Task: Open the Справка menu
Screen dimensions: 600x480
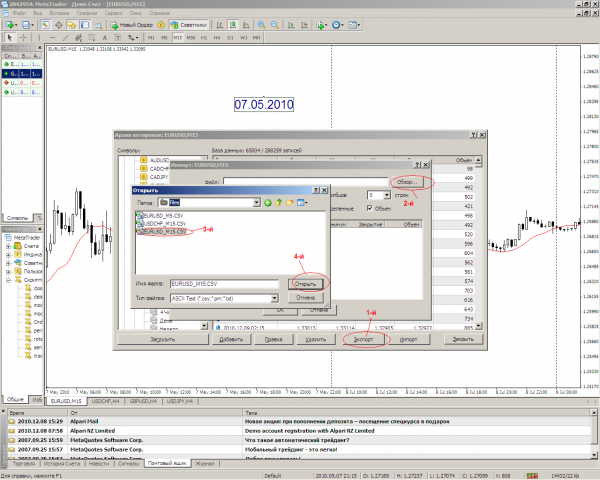Action: (x=159, y=13)
